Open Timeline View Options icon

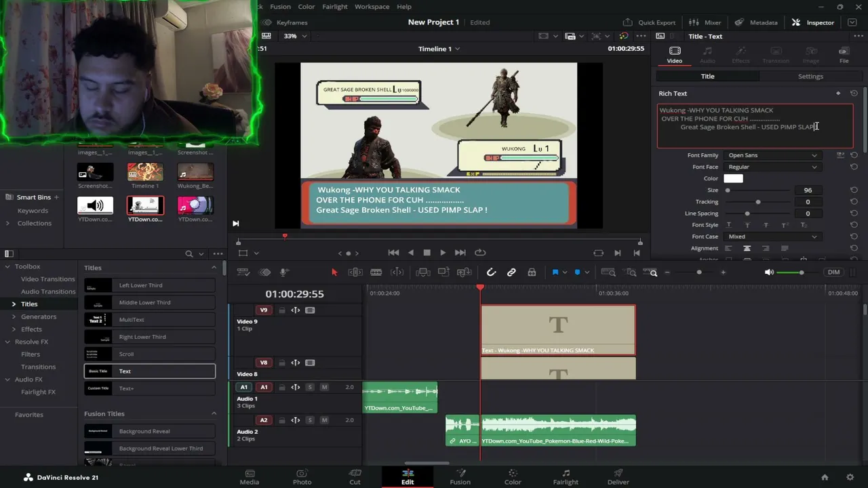[x=243, y=272]
